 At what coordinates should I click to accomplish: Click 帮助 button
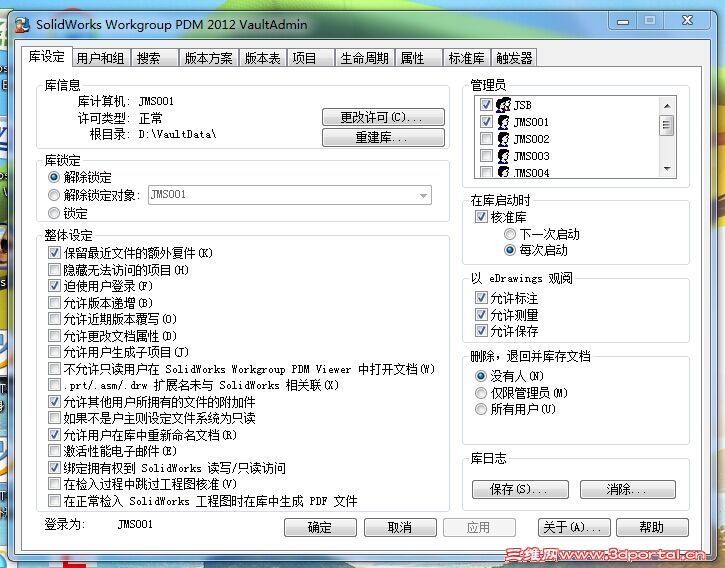(x=652, y=527)
